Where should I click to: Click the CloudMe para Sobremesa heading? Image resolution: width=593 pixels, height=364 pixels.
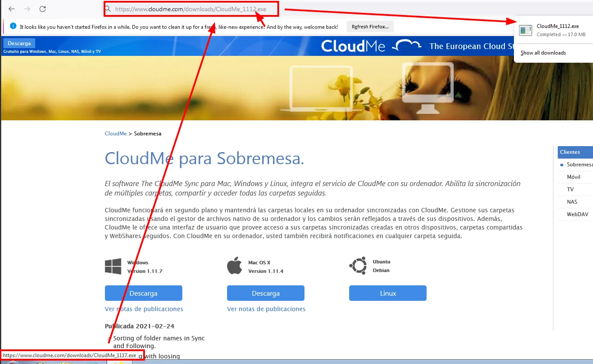[205, 158]
